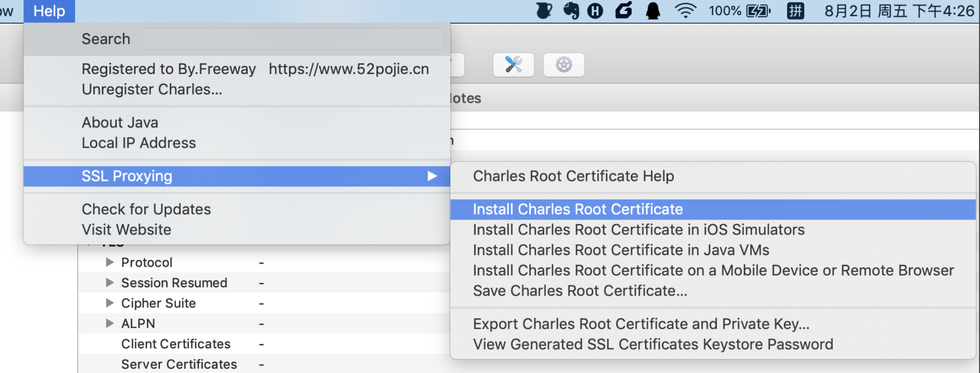The image size is (980, 373).
Task: Choose Visit Website
Action: tap(237, 230)
